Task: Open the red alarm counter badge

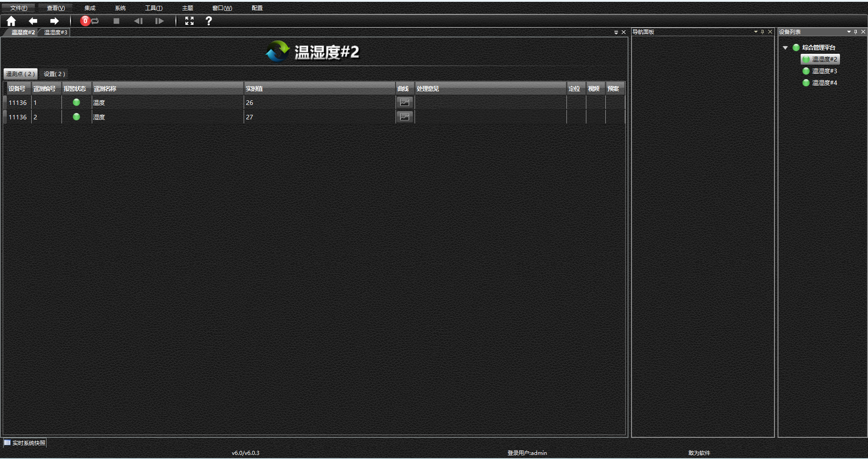Action: 85,21
